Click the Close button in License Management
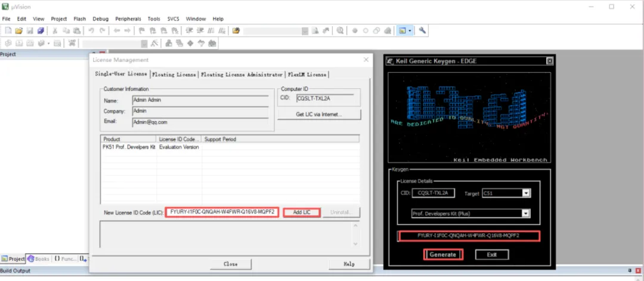 tap(230, 264)
